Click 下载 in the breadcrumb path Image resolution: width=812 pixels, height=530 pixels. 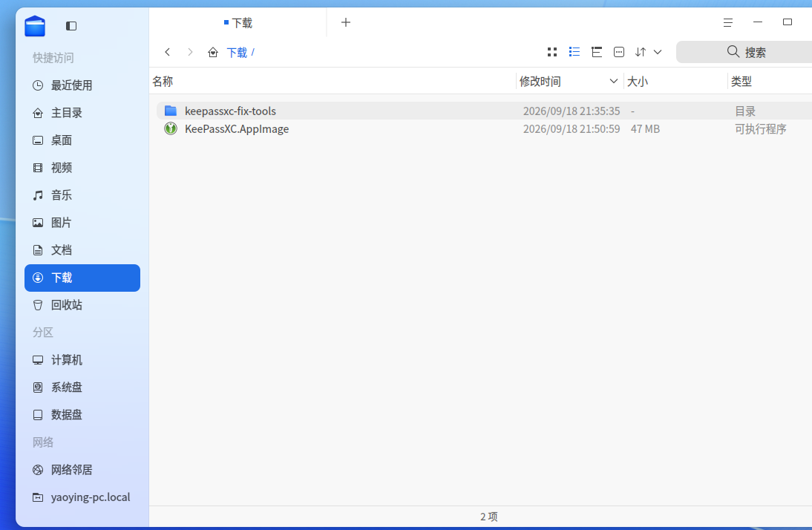(238, 52)
